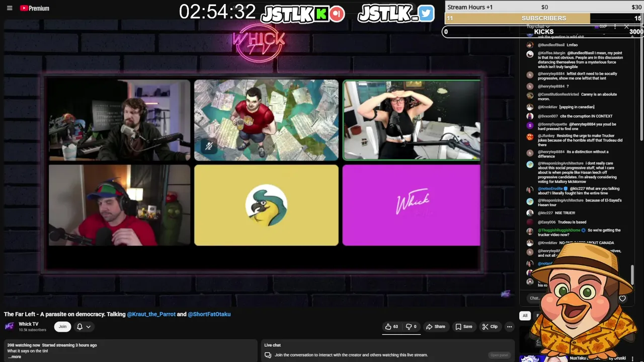This screenshot has height=362, width=644.
Task: Select the All filter chip
Action: tap(525, 316)
